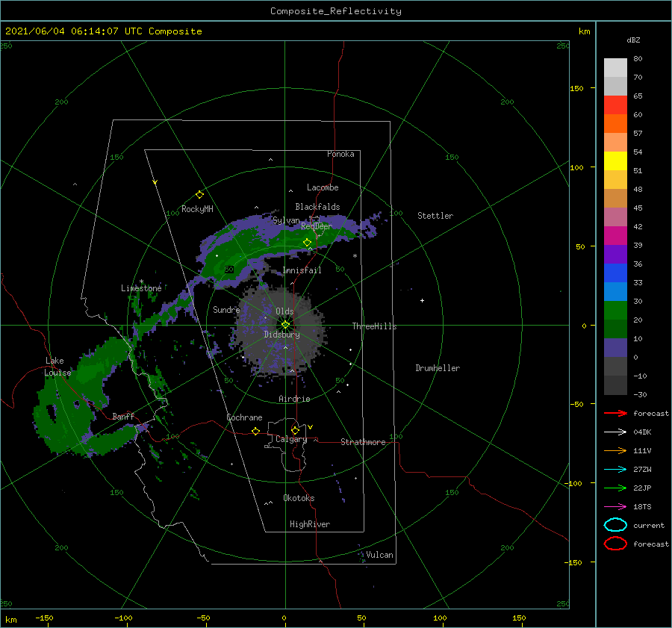Select the cyan 27ZW arrow icon
This screenshot has height=628, width=672.
point(615,470)
